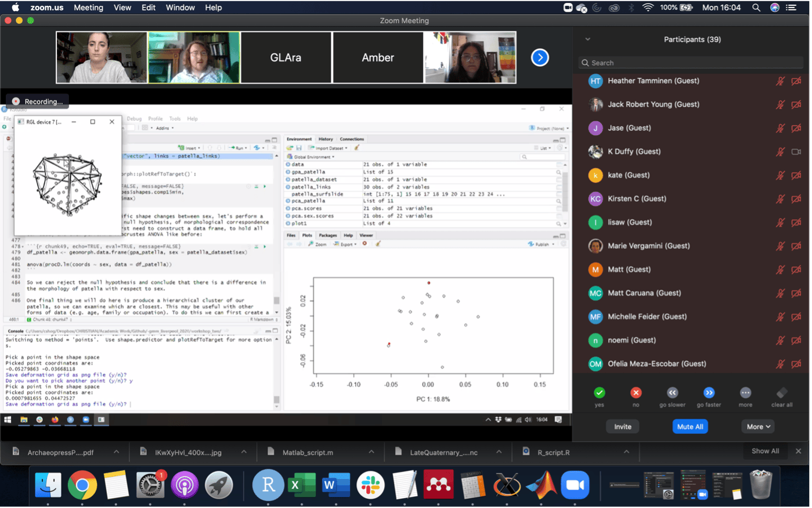
Task: Open Google Chrome from the dock
Action: click(x=82, y=485)
